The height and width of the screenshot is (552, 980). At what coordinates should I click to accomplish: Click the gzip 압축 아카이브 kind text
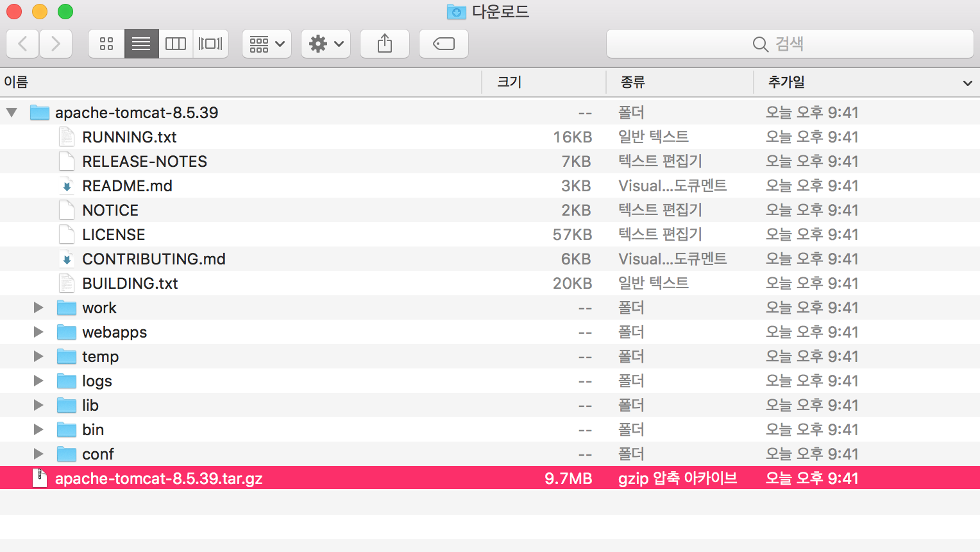coord(678,478)
